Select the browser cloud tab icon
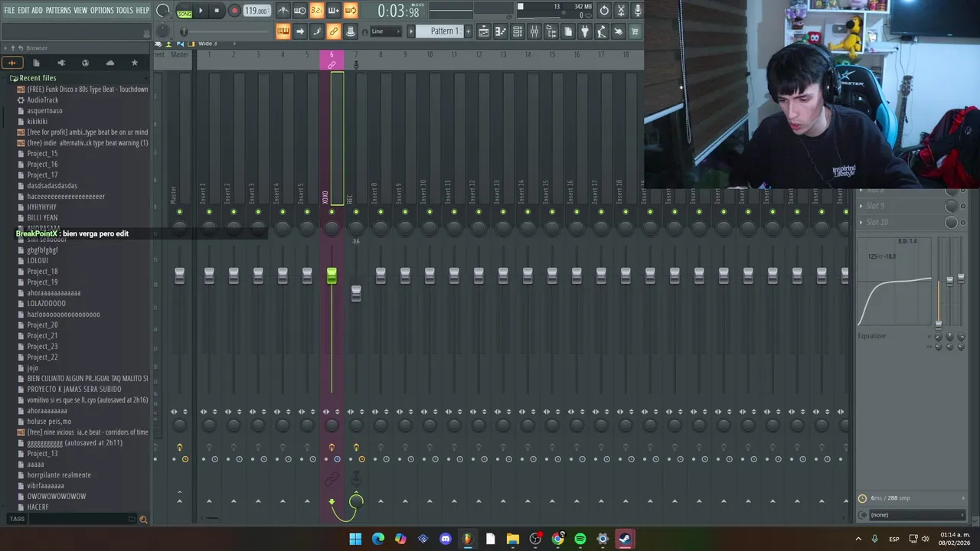Viewport: 980px width, 551px height. [x=109, y=63]
